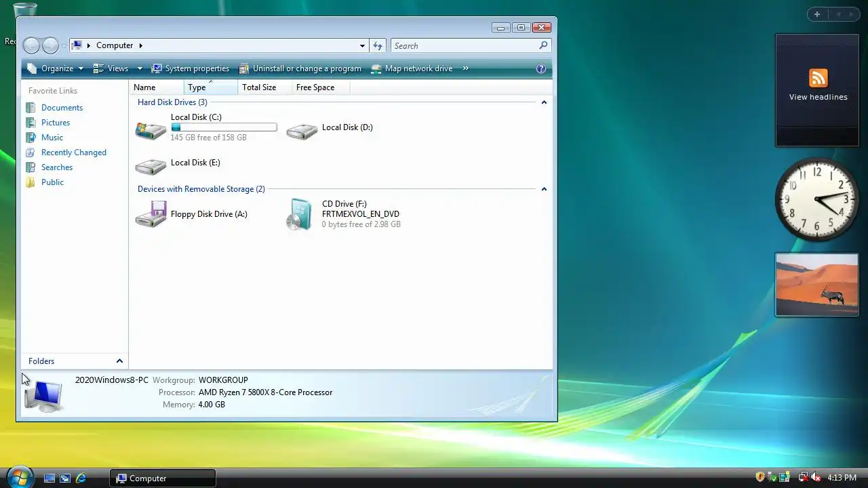Click the Views toolbar button
The image size is (868, 488).
coord(111,68)
